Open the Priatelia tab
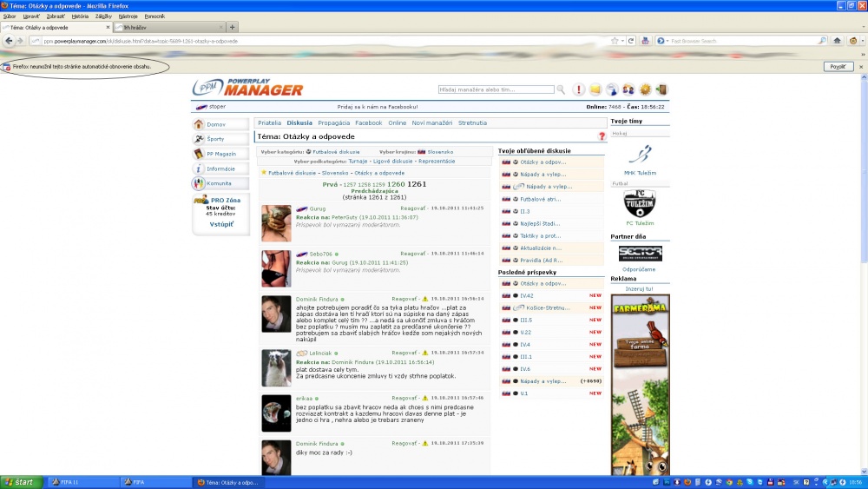868x489 pixels. [270, 123]
